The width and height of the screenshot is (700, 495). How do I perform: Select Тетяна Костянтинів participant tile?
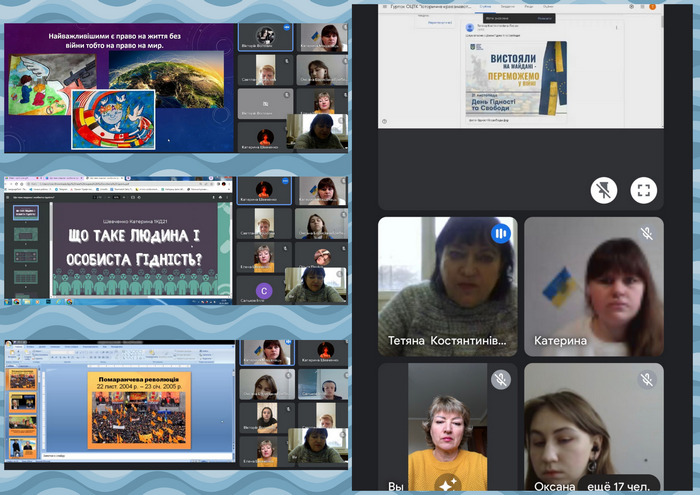448,287
